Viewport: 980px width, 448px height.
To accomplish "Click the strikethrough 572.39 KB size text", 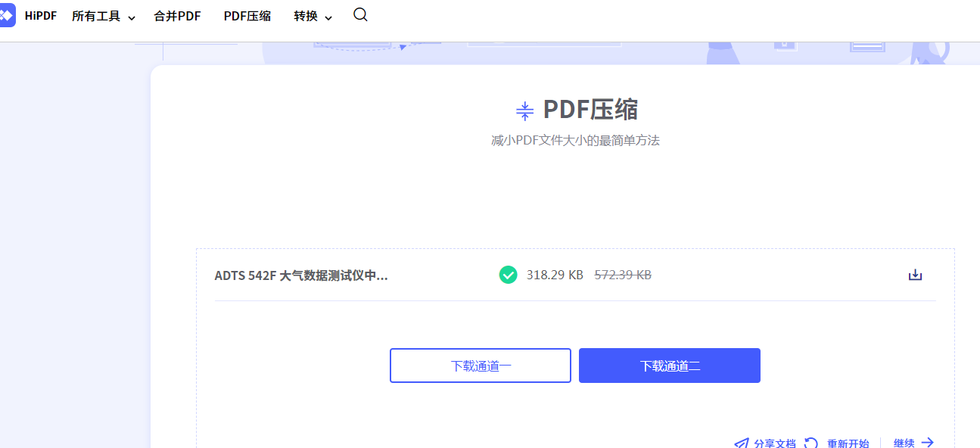I will [x=623, y=275].
